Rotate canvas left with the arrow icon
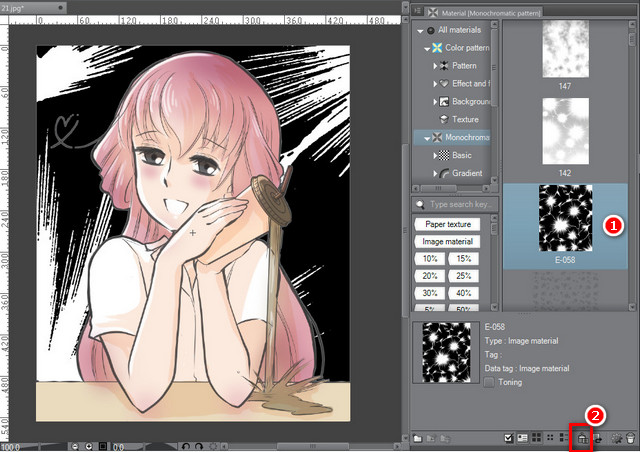Screen dimensions: 640x452 click(x=186, y=447)
